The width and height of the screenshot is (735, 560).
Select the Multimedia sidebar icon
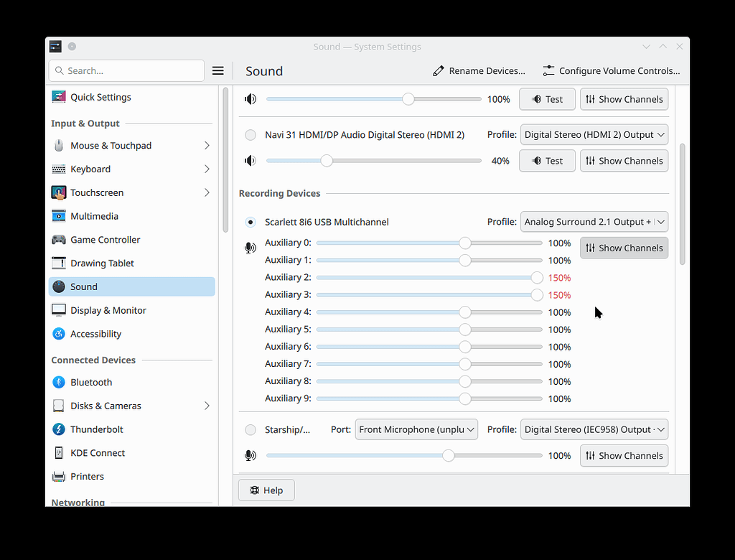pos(58,215)
